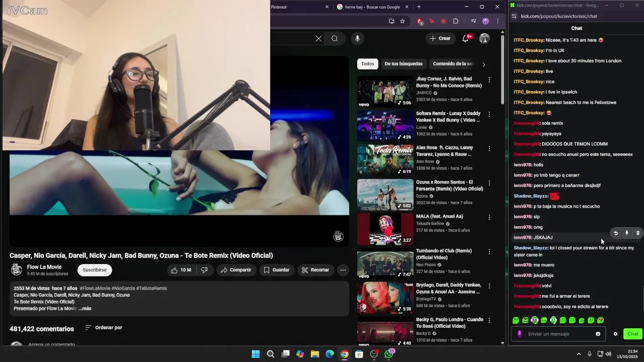Open options for Brytiago Asesina video
Viewport: 644px width, 362px height.
click(x=489, y=286)
